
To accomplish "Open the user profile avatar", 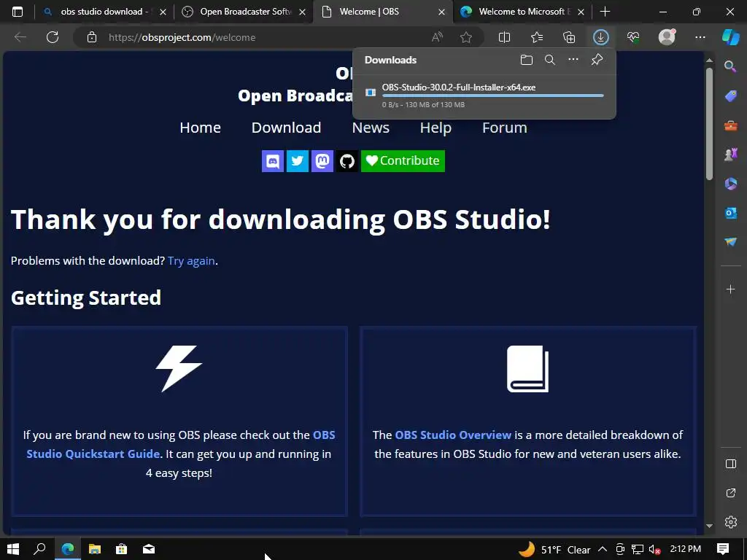I will [667, 36].
